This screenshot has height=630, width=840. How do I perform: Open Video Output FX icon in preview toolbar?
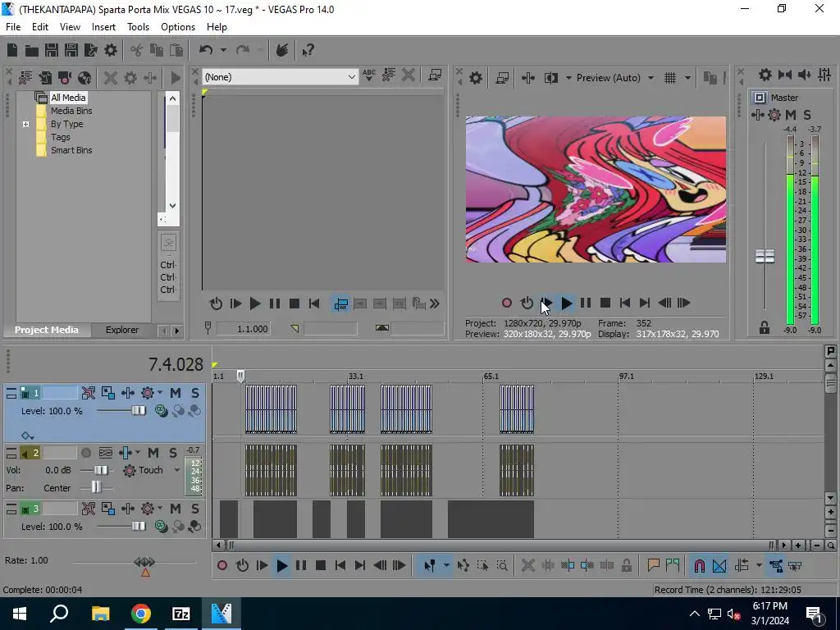pos(528,78)
